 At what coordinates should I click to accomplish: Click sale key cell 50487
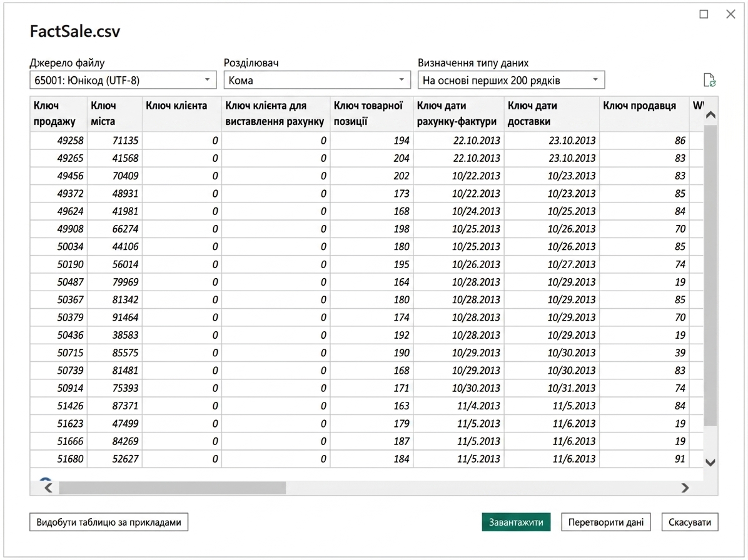click(59, 282)
